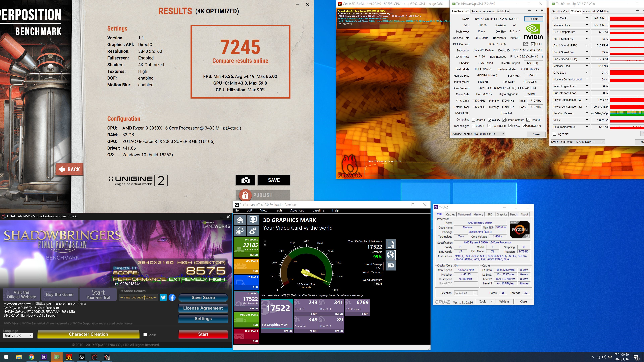Open the cloud baseline management icon in PerformanceTest

[x=240, y=231]
